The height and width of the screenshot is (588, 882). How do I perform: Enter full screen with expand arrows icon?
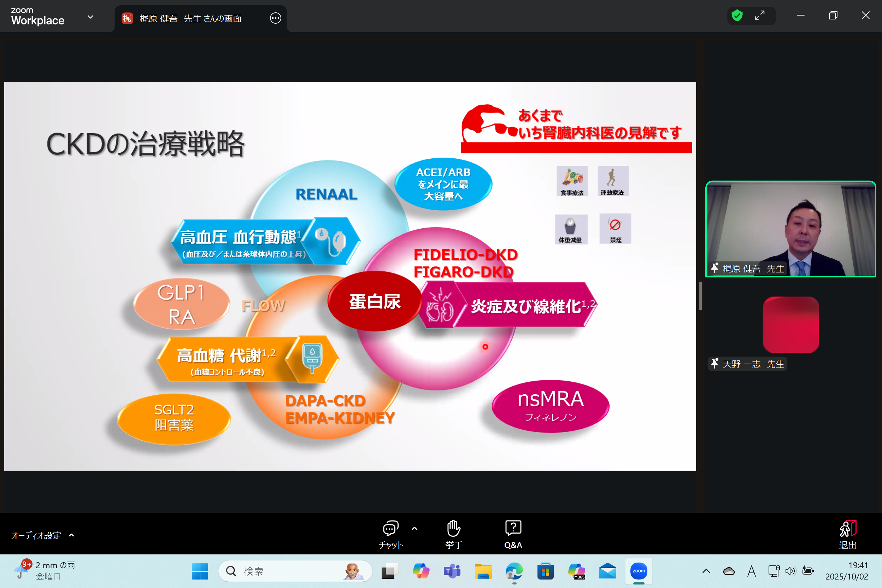pyautogui.click(x=760, y=16)
